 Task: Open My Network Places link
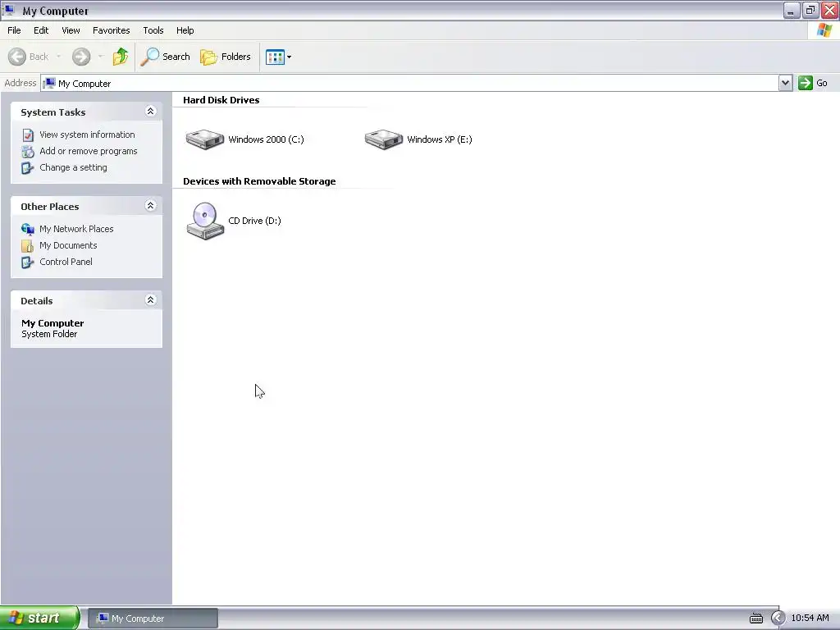click(76, 229)
